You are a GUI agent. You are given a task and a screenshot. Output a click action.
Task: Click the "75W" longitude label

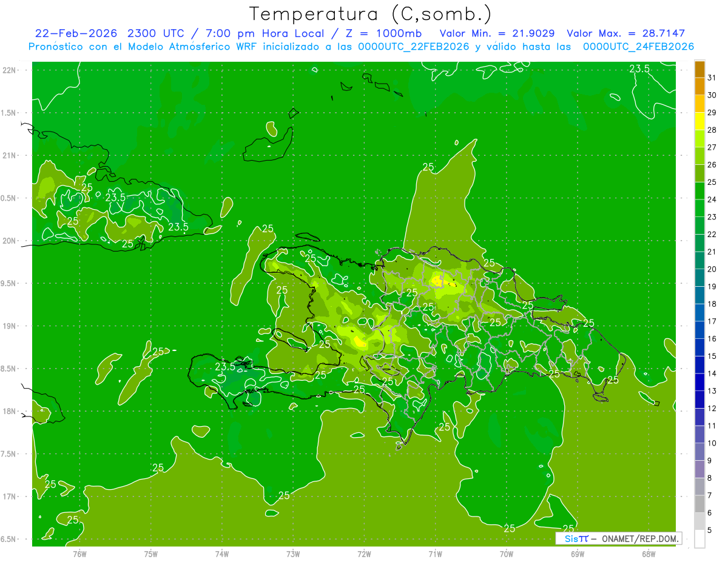coord(151,554)
